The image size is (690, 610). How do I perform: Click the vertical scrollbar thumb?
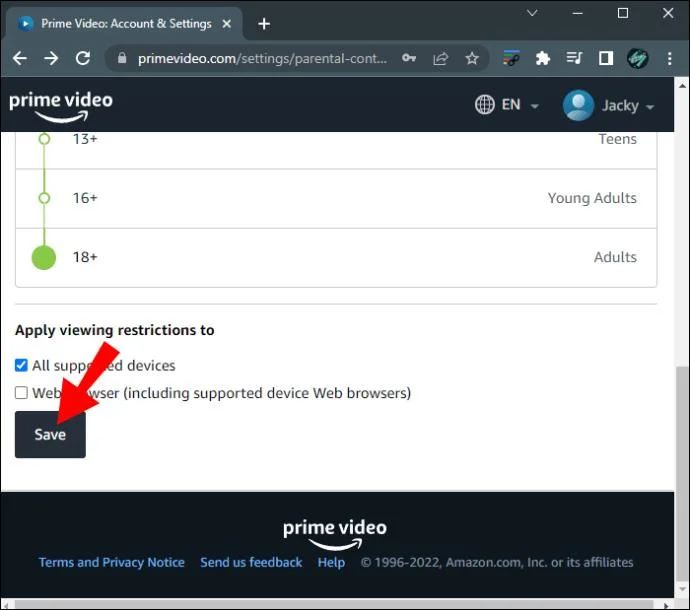click(x=683, y=473)
